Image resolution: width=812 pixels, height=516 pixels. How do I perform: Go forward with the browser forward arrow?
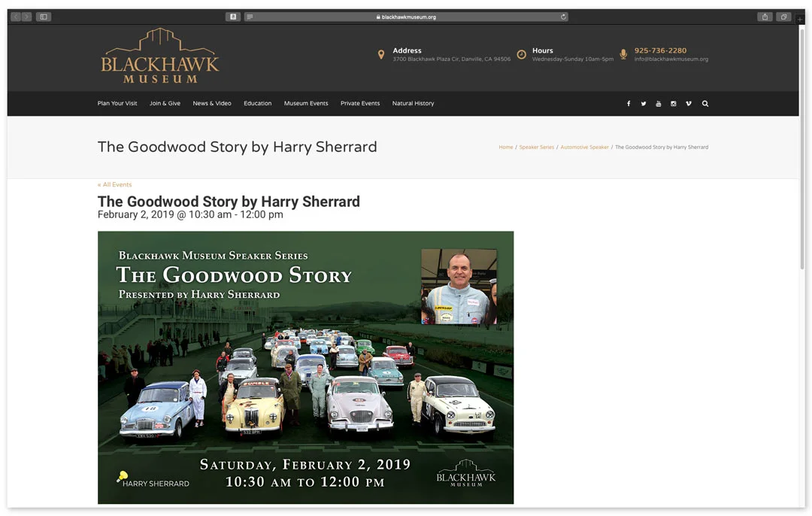point(27,17)
